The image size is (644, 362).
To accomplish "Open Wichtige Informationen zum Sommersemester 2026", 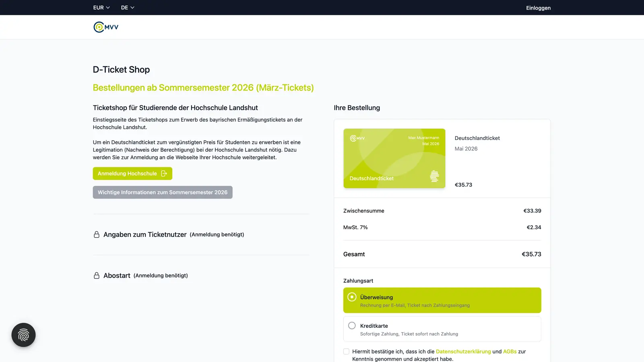I will click(163, 192).
